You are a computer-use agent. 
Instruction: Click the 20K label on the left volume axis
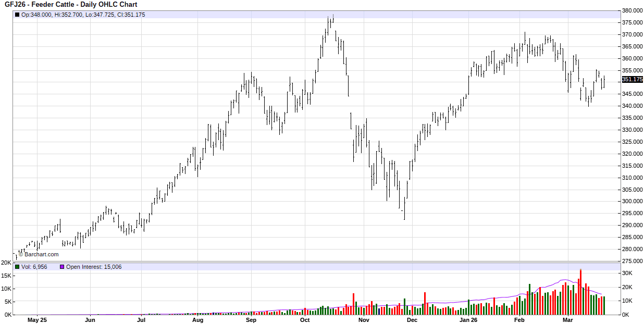[6, 263]
